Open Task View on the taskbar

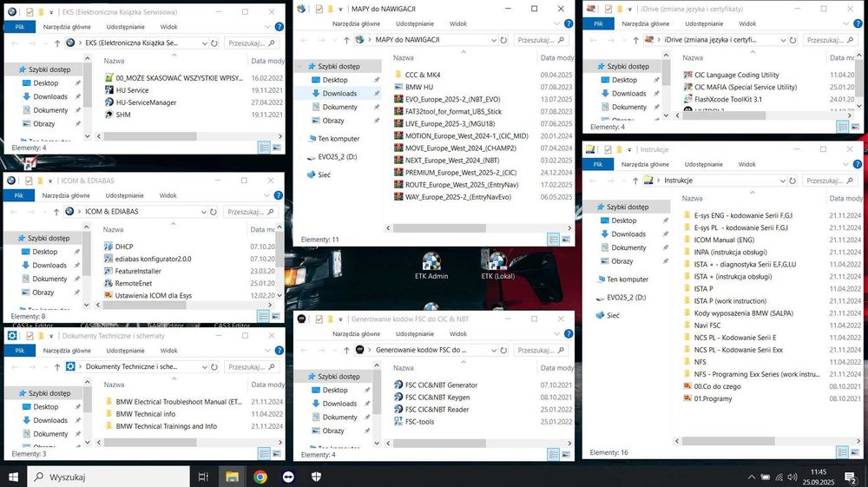203,477
